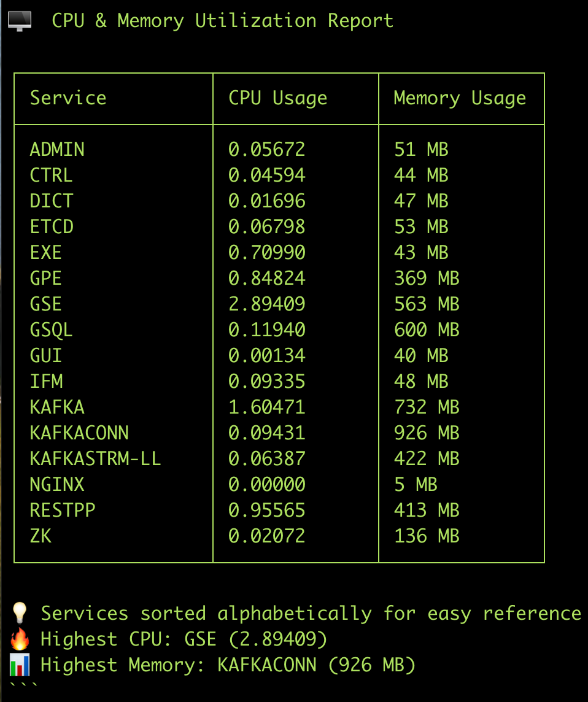The image size is (588, 702).
Task: Click the Highest CPU summary line text
Action: tap(184, 639)
